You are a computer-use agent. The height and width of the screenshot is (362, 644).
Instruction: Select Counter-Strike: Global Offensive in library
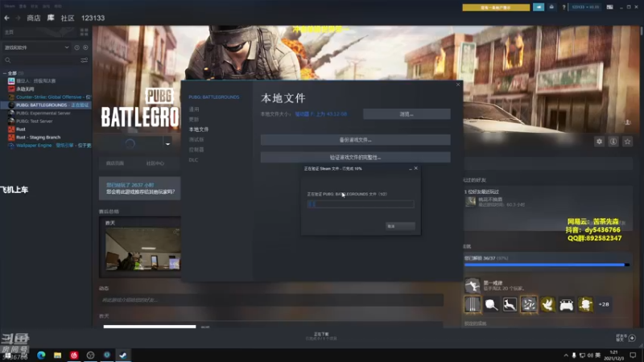pos(50,97)
